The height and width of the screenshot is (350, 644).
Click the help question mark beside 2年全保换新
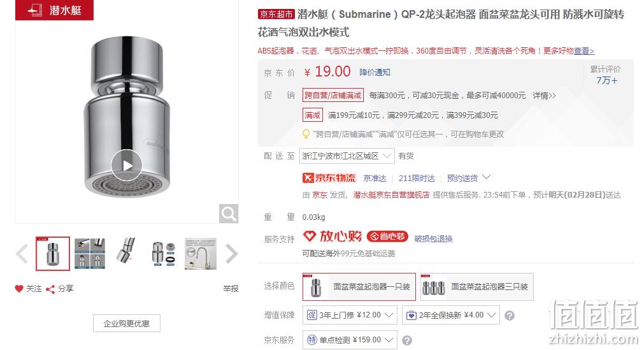coord(510,316)
